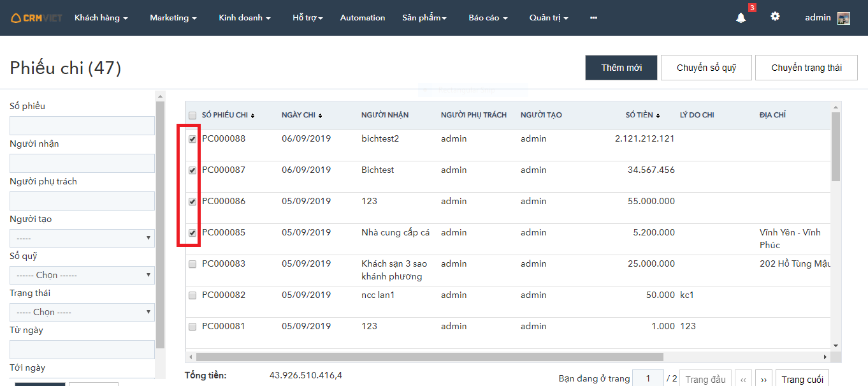Sort by Ngày chi column arrows
The height and width of the screenshot is (386, 868).
tap(320, 115)
